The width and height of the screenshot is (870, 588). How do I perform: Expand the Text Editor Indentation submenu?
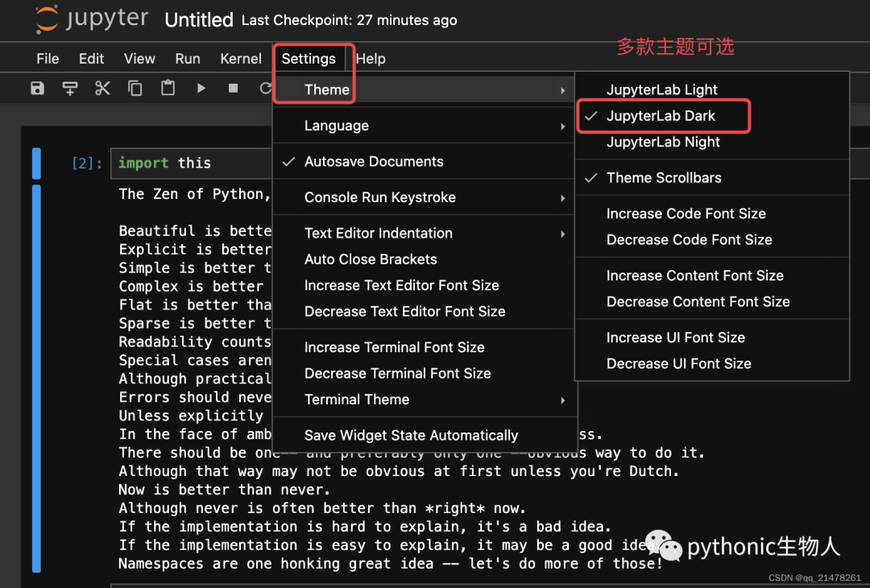click(x=425, y=233)
